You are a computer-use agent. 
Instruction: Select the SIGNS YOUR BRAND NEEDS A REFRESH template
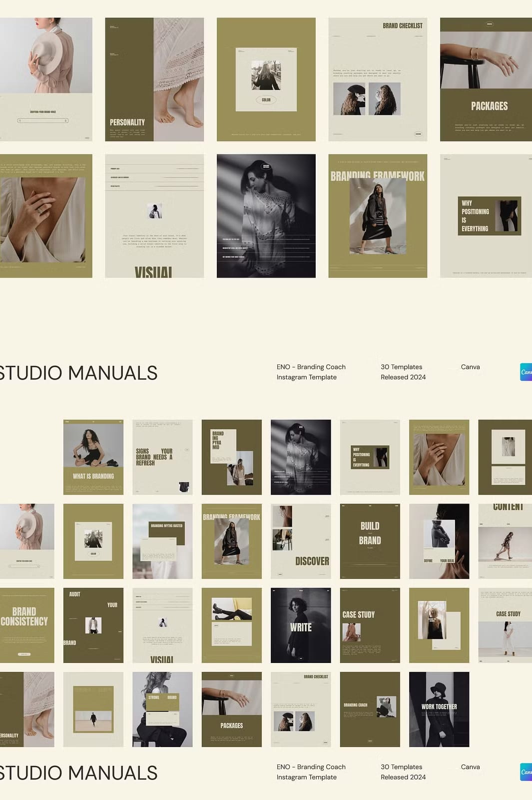point(162,457)
